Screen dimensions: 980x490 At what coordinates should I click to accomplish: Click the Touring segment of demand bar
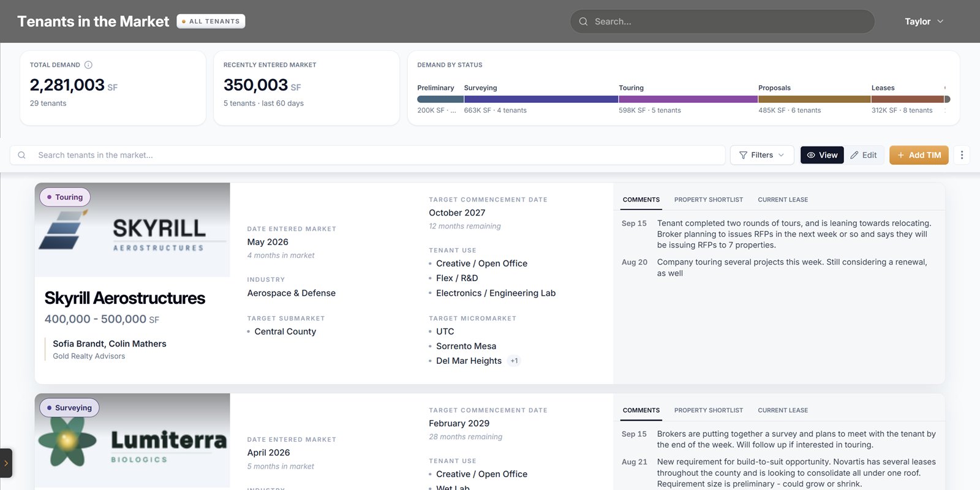point(688,99)
